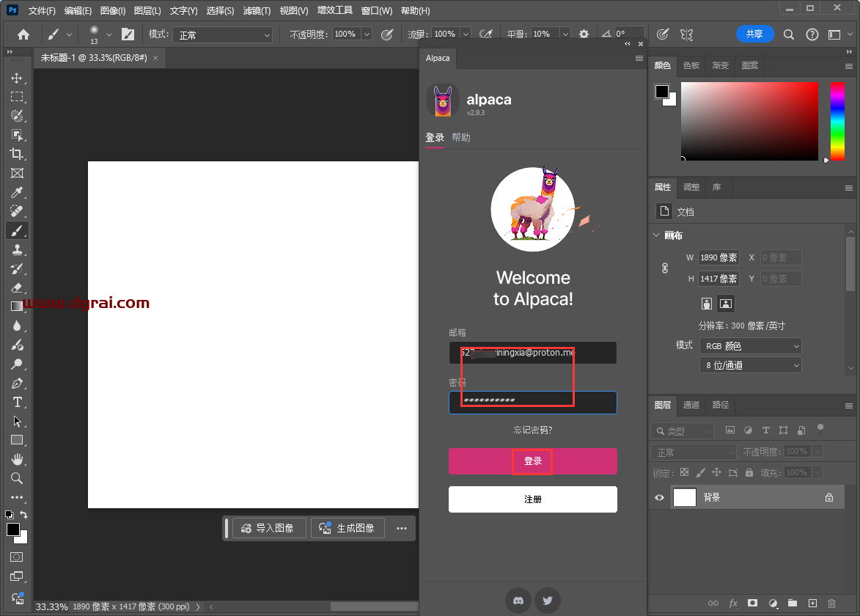Screen dimensions: 860x616
Task: Switch to the 通道 tab
Action: coord(691,405)
